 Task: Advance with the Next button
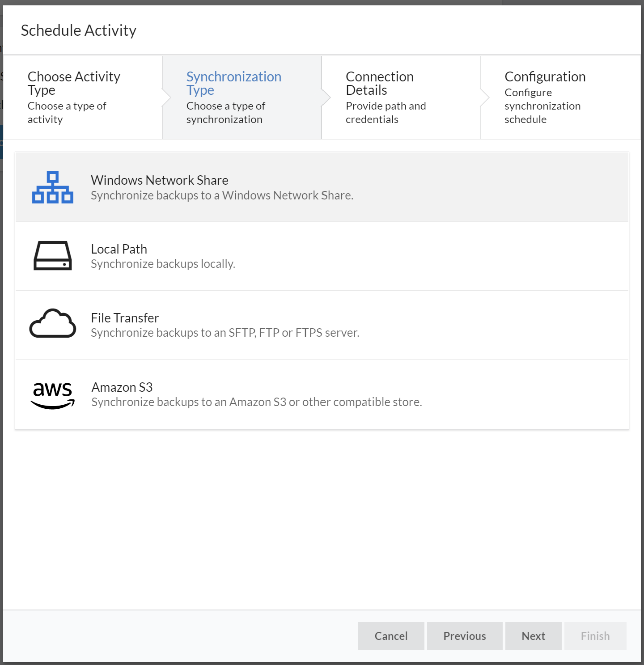(x=533, y=636)
